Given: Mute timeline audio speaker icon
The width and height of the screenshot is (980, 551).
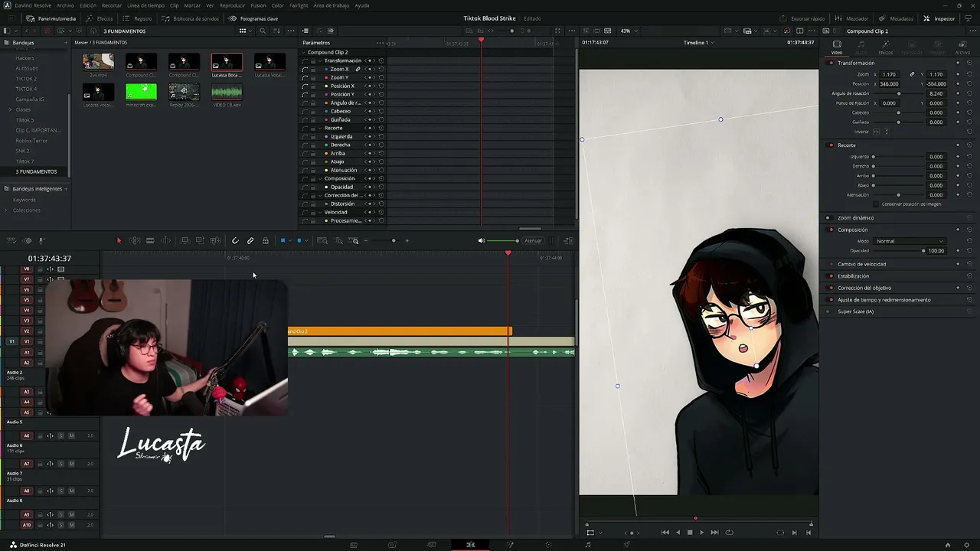Looking at the screenshot, I should pos(482,241).
